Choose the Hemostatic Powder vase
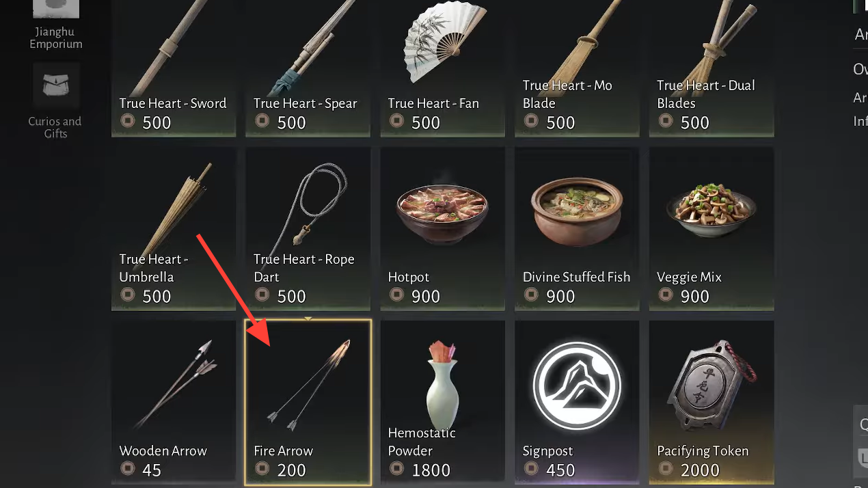The image size is (868, 488). click(x=442, y=403)
